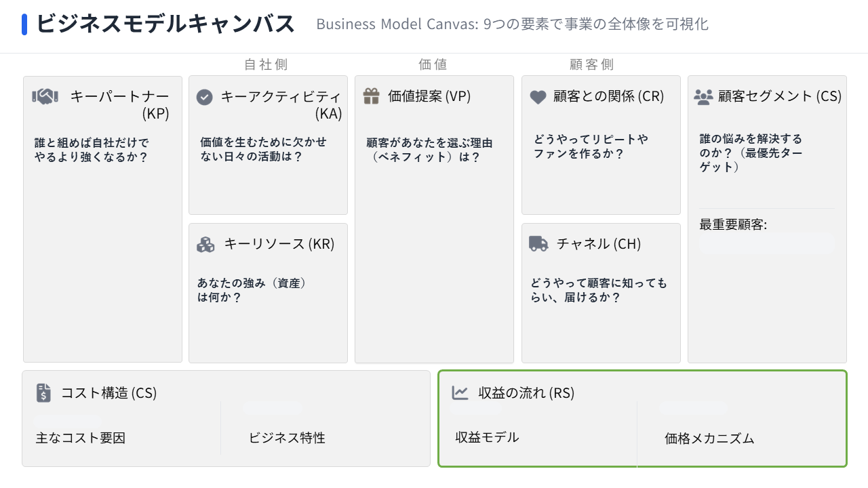The width and height of the screenshot is (868, 488).
Task: Select the checkmark icon in キーアクティビティ
Action: tap(205, 97)
